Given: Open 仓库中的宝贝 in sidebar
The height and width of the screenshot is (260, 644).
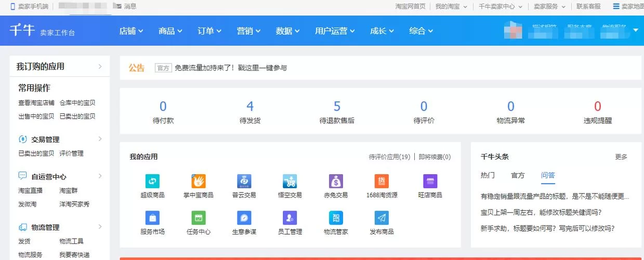Looking at the screenshot, I should [x=77, y=103].
